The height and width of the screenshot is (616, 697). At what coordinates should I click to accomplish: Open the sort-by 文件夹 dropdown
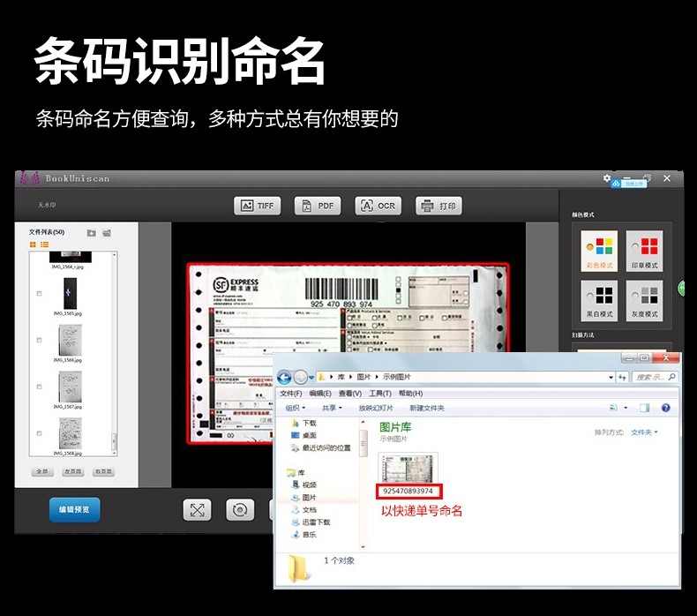coord(643,432)
